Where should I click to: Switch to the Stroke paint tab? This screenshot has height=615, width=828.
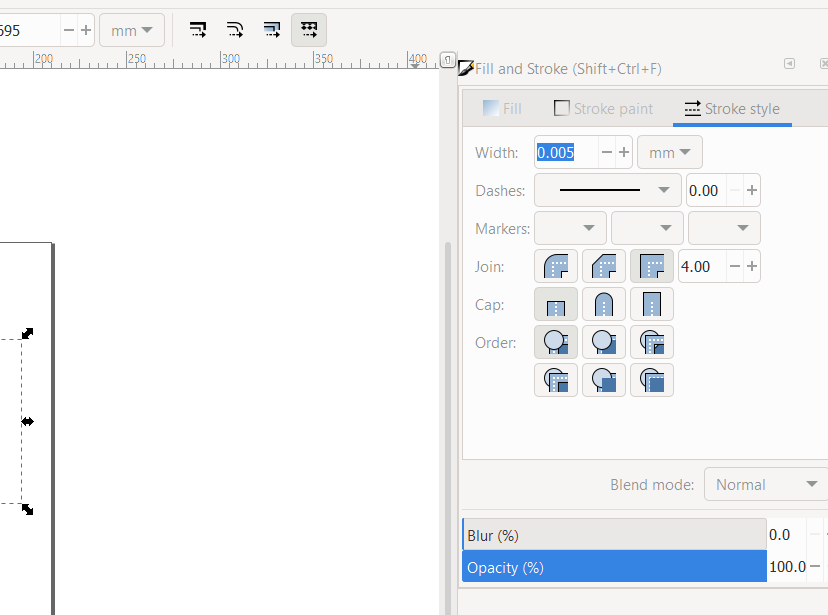pos(604,109)
